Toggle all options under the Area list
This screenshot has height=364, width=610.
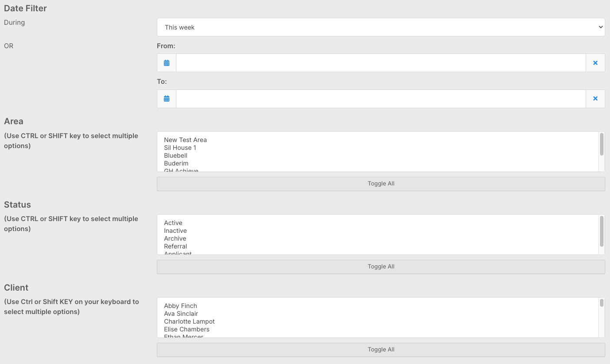click(x=381, y=184)
